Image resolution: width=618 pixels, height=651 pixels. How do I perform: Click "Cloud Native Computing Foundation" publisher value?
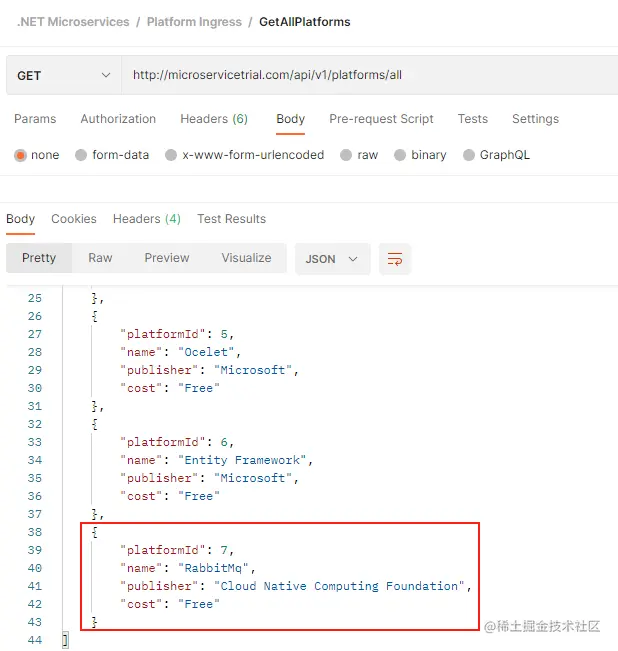pyautogui.click(x=339, y=586)
